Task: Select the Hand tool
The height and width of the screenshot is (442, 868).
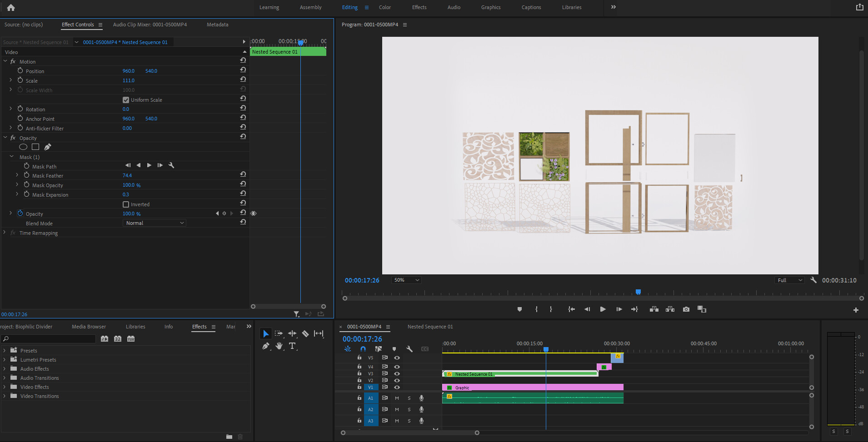Action: pos(279,346)
